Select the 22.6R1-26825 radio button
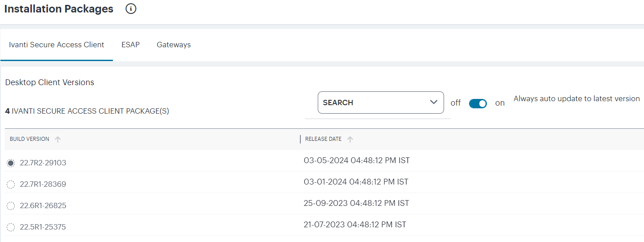 11,206
